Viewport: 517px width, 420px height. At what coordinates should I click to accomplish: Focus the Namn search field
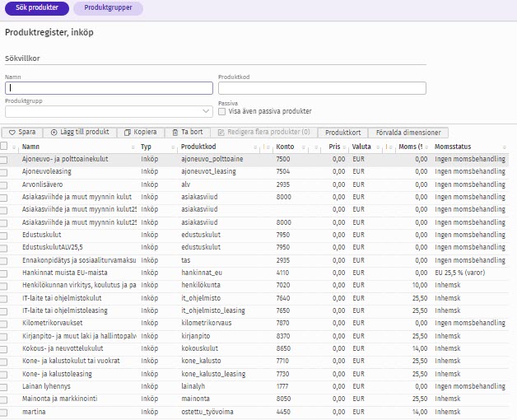109,88
